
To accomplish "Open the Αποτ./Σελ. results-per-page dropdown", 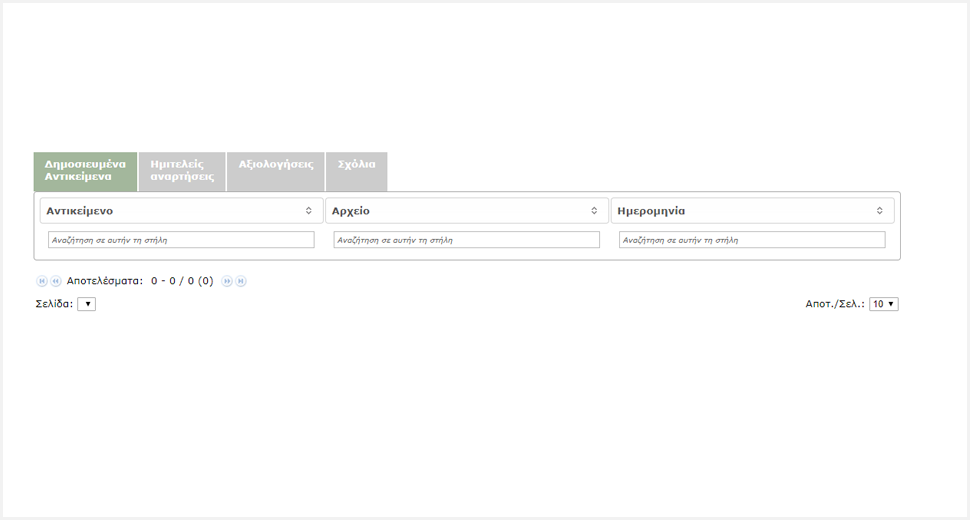I will [x=883, y=304].
